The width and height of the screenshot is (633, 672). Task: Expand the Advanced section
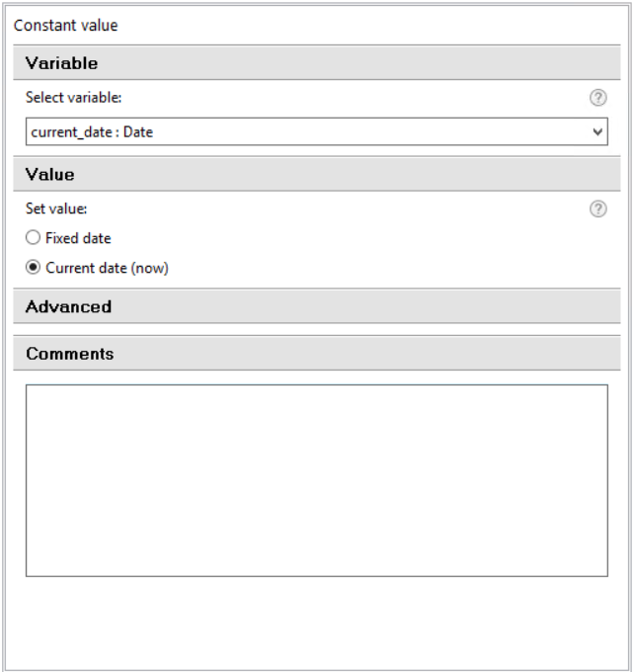click(316, 307)
